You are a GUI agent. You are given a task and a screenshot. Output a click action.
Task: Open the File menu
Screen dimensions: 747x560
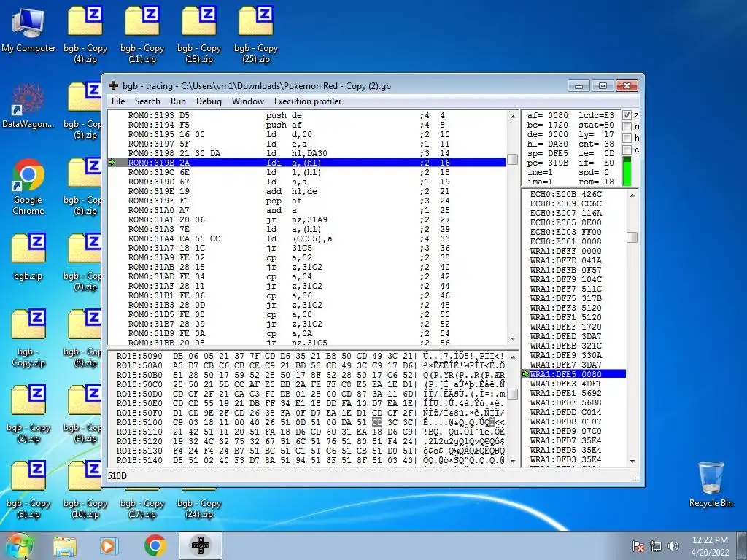tap(118, 101)
